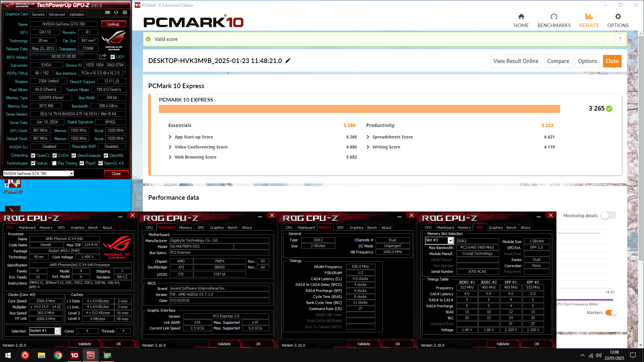644x362 pixels.
Task: Click the taskbar clock and date
Action: pyautogui.click(x=614, y=355)
